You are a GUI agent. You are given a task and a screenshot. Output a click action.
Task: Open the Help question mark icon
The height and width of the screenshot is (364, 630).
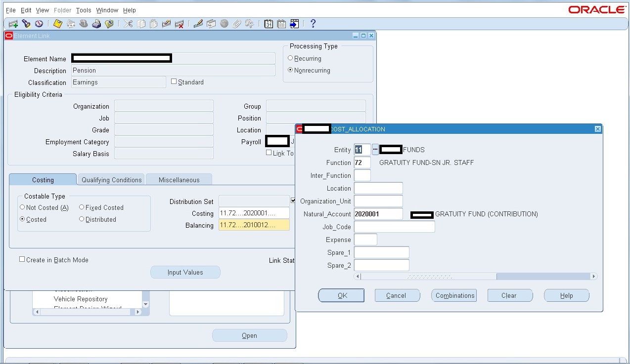click(x=313, y=23)
